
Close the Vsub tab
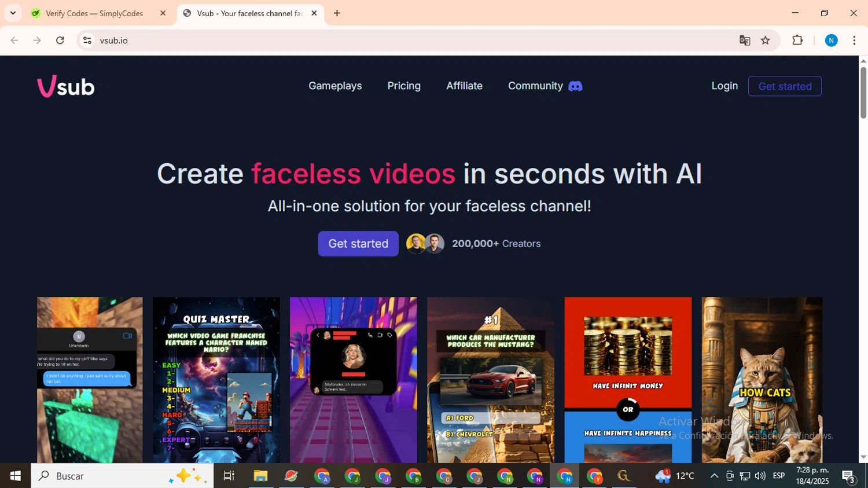coord(314,13)
